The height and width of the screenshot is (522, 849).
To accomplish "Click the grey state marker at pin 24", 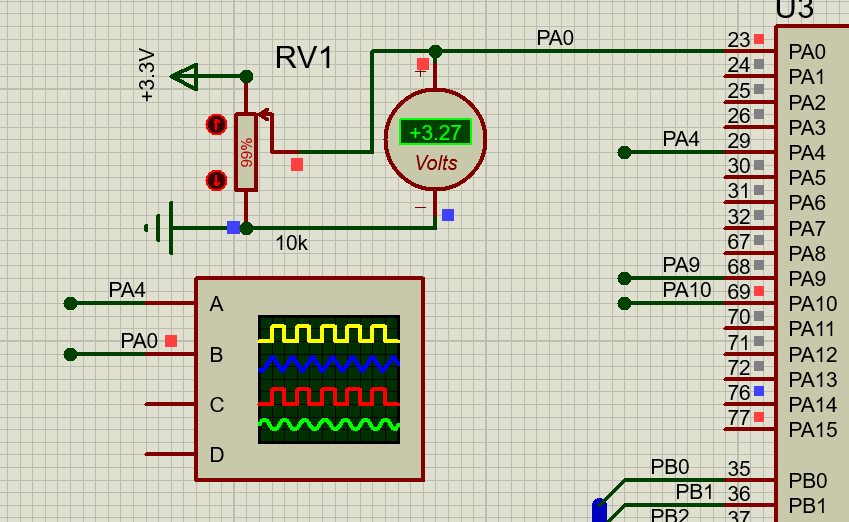I will [759, 64].
